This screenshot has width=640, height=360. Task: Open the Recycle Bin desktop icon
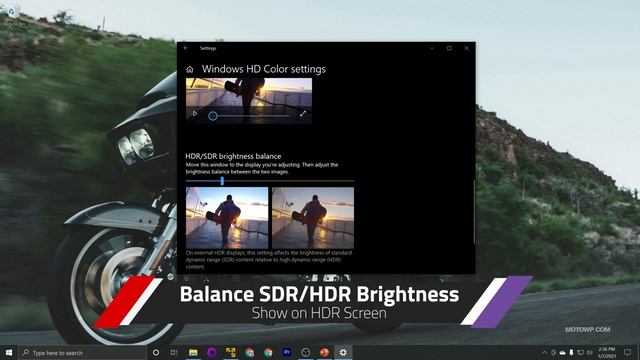point(11,12)
